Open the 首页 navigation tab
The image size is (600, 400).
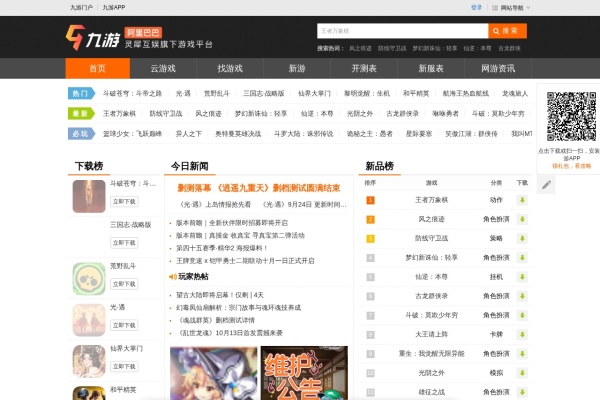pyautogui.click(x=98, y=69)
